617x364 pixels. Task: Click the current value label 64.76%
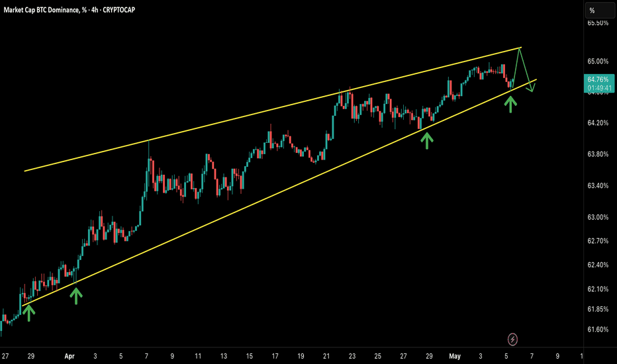click(x=598, y=79)
